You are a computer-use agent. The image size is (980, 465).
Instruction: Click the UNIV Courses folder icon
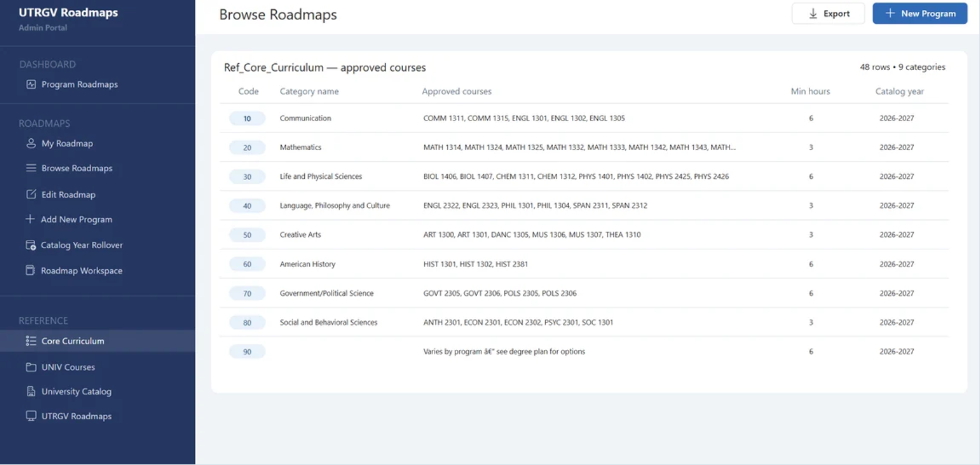click(31, 367)
